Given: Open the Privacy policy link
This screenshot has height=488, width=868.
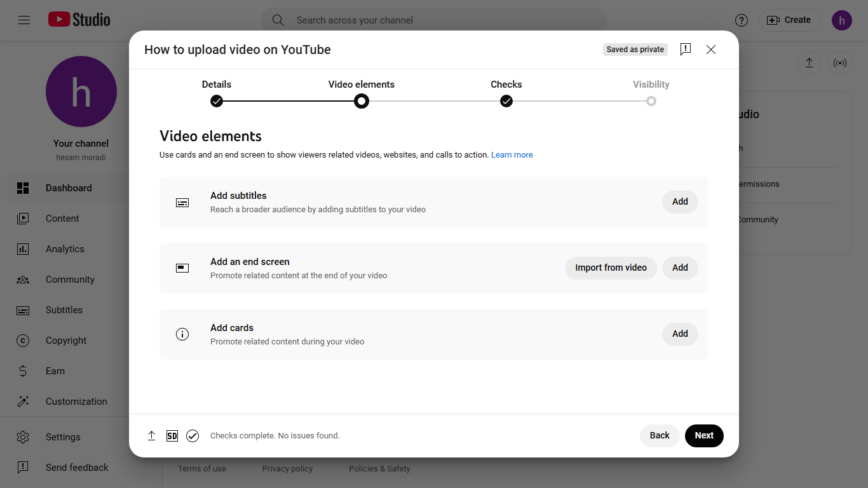Looking at the screenshot, I should (x=287, y=469).
